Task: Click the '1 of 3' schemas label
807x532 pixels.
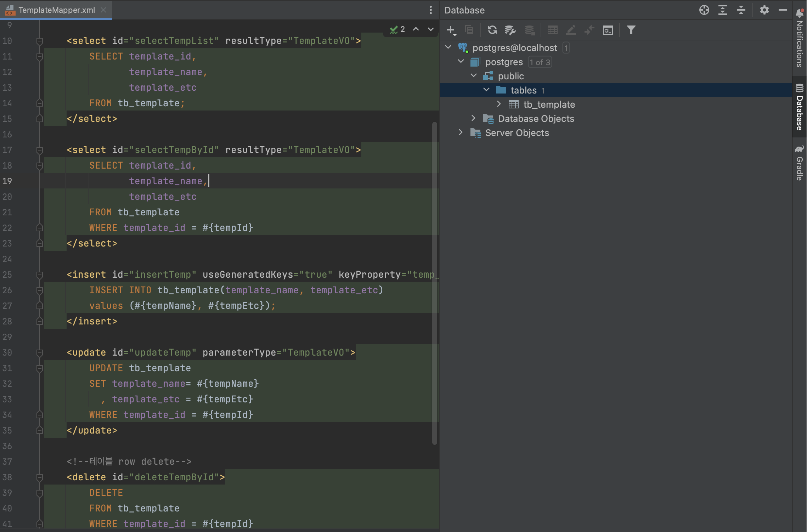Action: tap(540, 62)
